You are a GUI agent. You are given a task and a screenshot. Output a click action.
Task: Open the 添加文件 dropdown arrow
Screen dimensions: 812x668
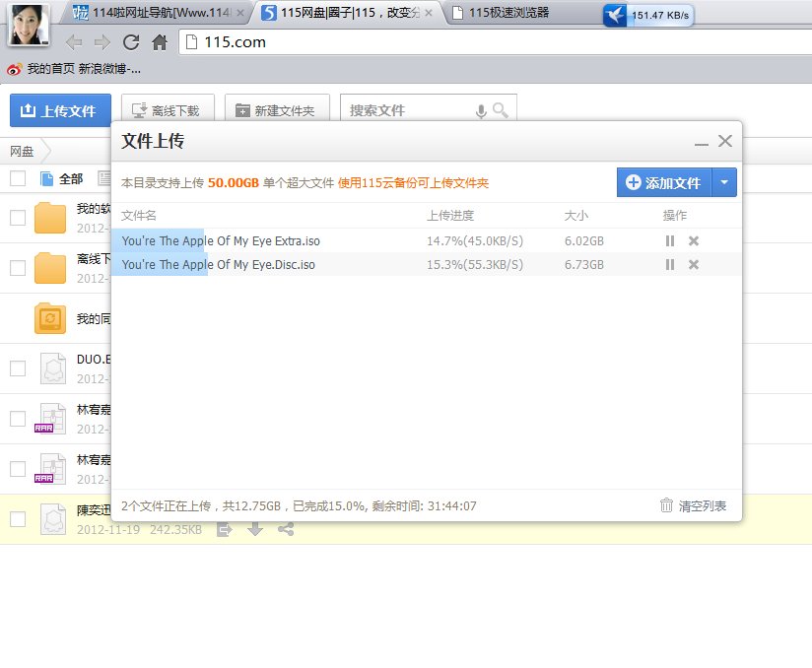click(x=725, y=181)
